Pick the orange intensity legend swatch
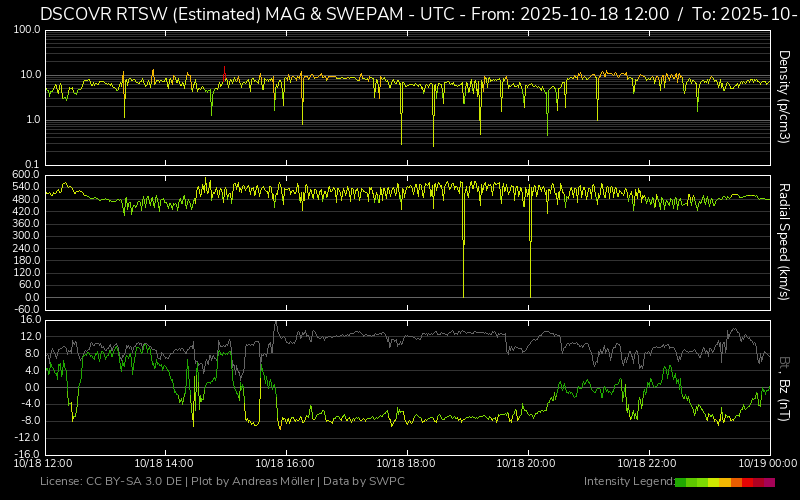800x500 pixels. (736, 482)
